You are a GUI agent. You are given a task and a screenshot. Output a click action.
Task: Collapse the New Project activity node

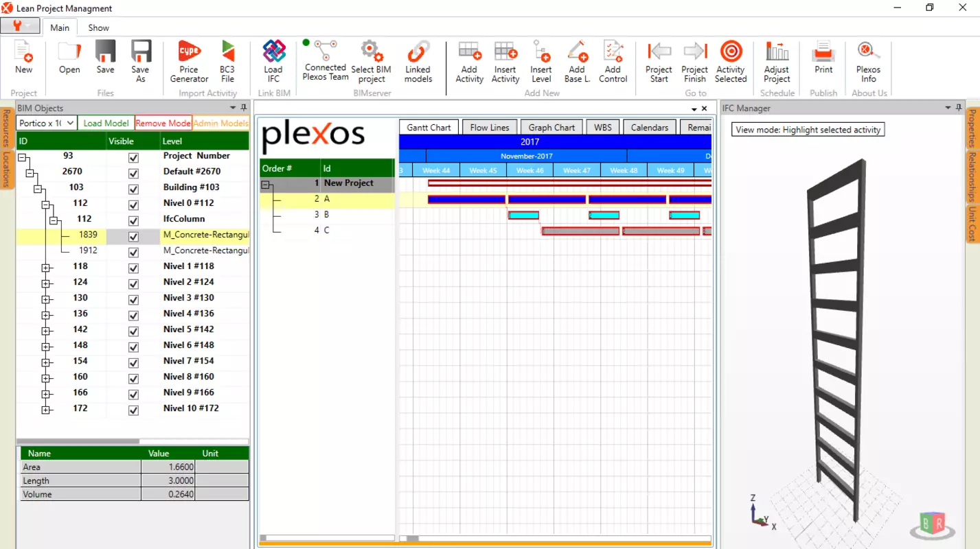[x=266, y=184]
